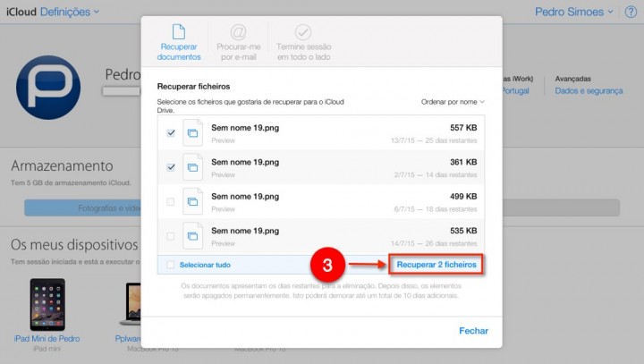Click the 14/7/15 — 26 dias restantes text
The width and height of the screenshot is (644, 364).
[x=434, y=243]
